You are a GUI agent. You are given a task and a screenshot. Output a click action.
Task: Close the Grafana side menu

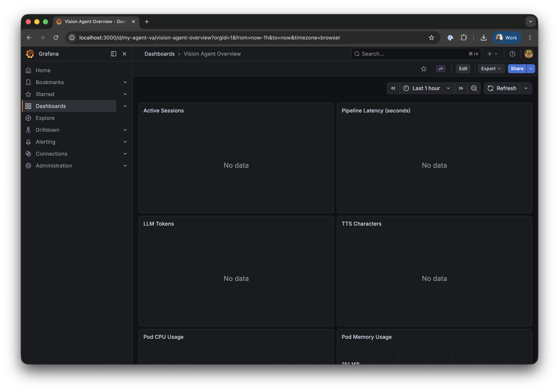click(x=124, y=54)
